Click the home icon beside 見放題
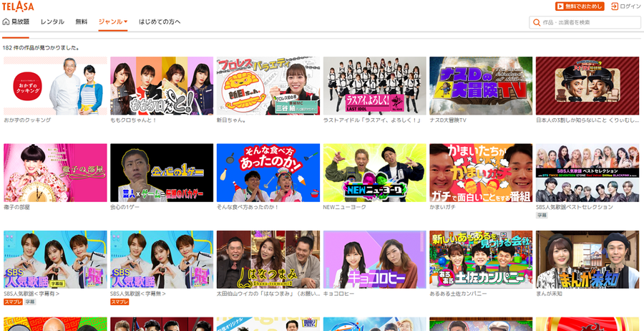The image size is (644, 331). coord(6,21)
